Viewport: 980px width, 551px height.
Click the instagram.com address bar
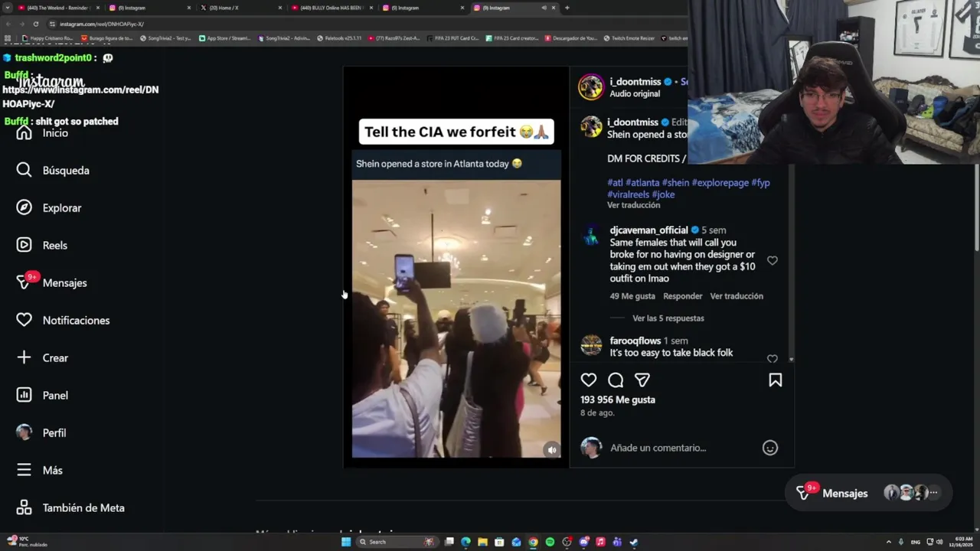pyautogui.click(x=367, y=24)
